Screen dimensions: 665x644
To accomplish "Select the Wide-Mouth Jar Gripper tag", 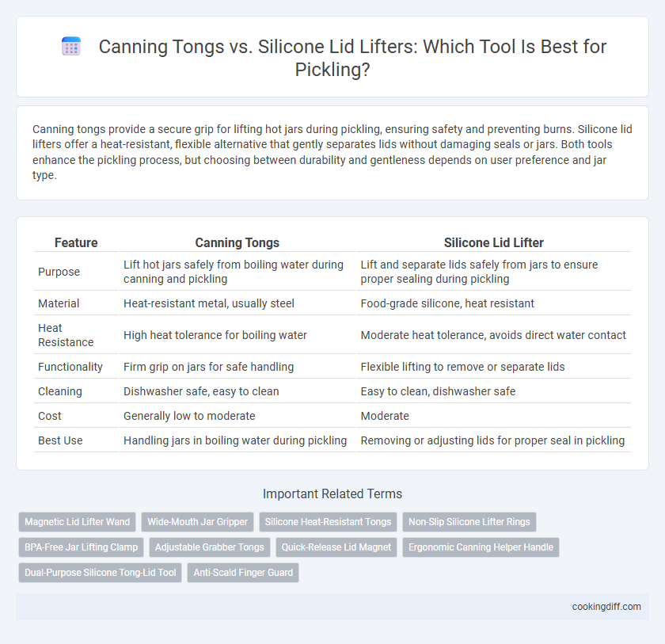I will pos(198,522).
